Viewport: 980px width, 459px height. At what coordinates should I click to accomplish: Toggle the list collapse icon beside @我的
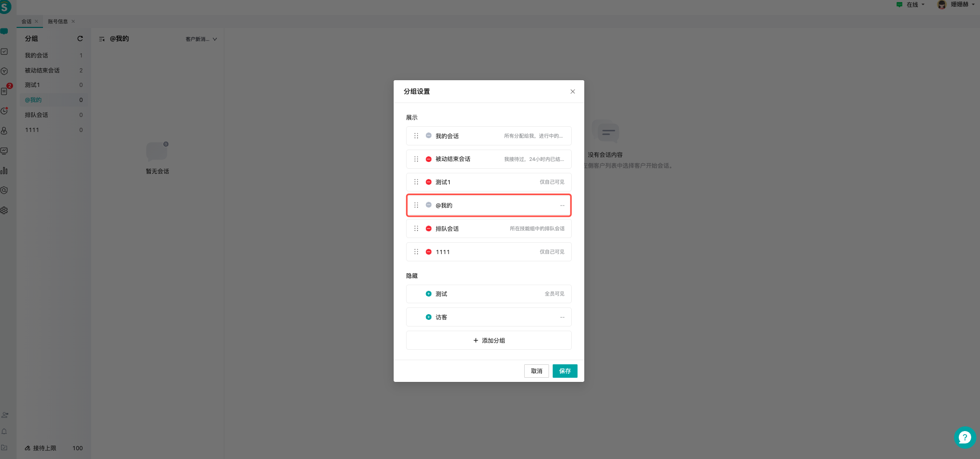pyautogui.click(x=102, y=39)
